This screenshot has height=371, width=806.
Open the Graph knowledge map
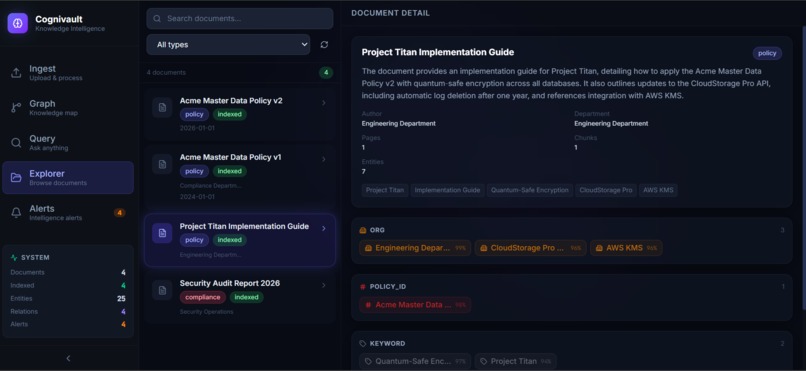68,108
